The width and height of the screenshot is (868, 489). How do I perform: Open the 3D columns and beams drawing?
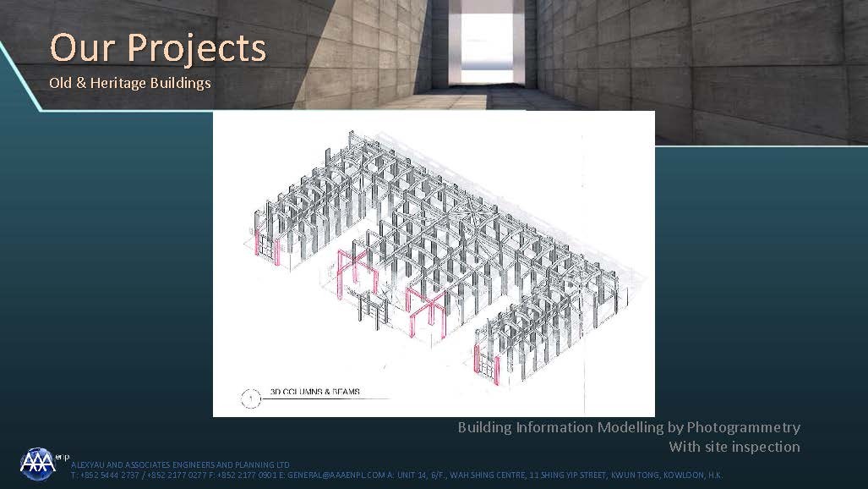click(x=434, y=254)
